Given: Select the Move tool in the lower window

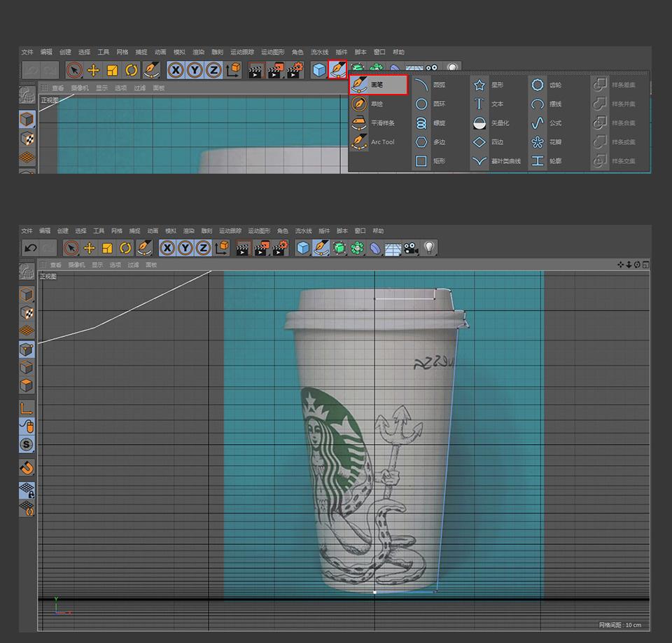Looking at the screenshot, I should coord(89,248).
